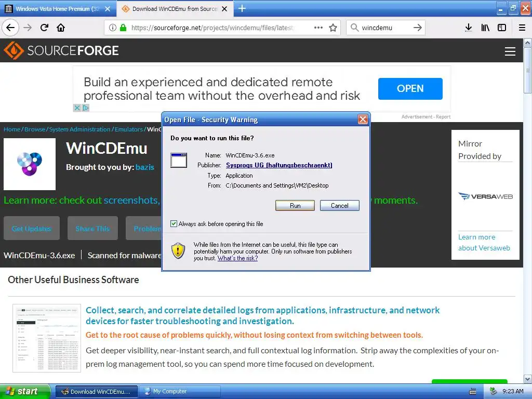Go to Home breadcrumb link
This screenshot has width=532, height=399.
pos(12,129)
